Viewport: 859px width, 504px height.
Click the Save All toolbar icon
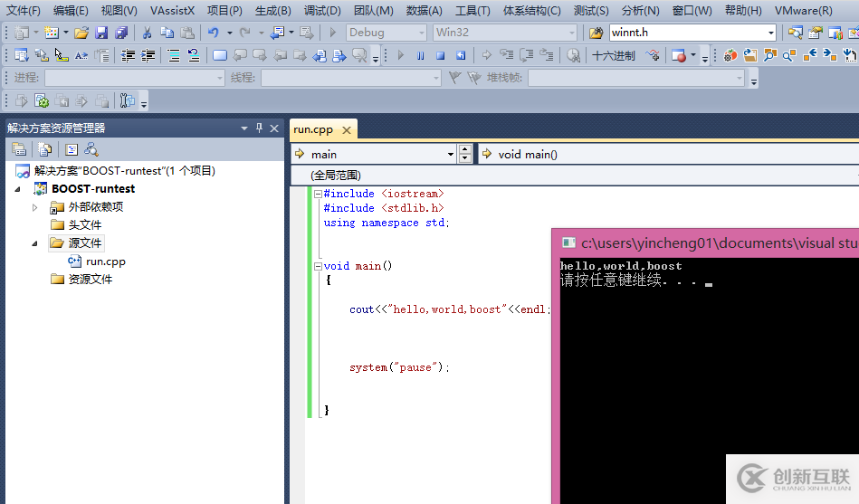point(120,33)
